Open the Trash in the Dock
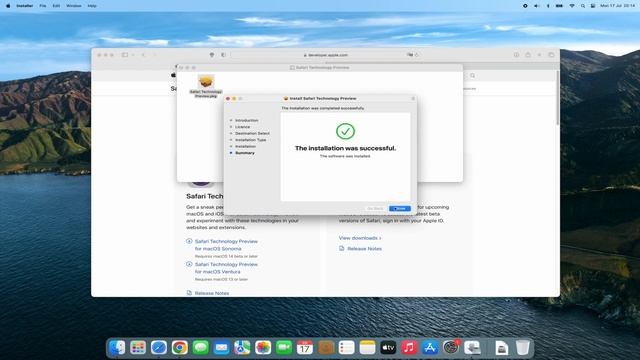Image resolution: width=640 pixels, height=360 pixels. 522,347
